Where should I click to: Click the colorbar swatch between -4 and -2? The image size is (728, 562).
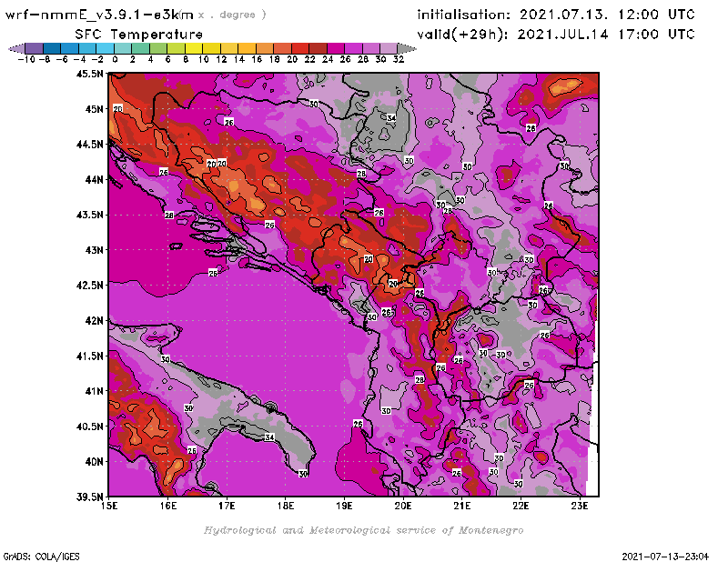(x=87, y=48)
